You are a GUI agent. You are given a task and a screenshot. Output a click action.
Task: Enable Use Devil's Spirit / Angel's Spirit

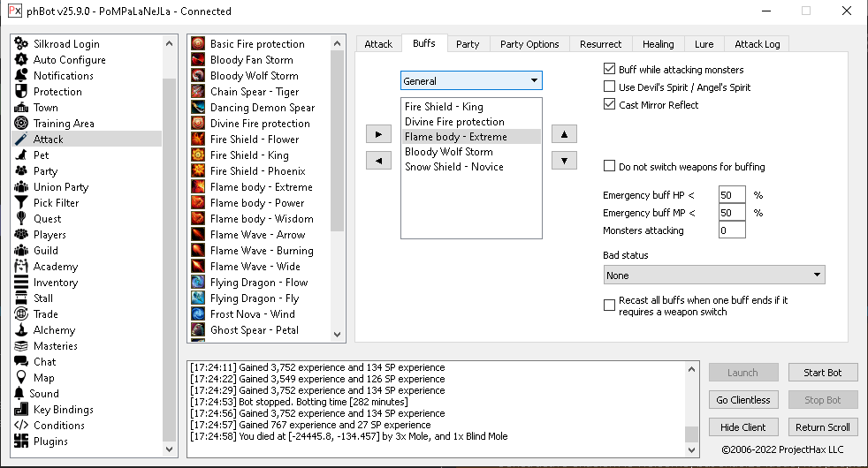(609, 87)
